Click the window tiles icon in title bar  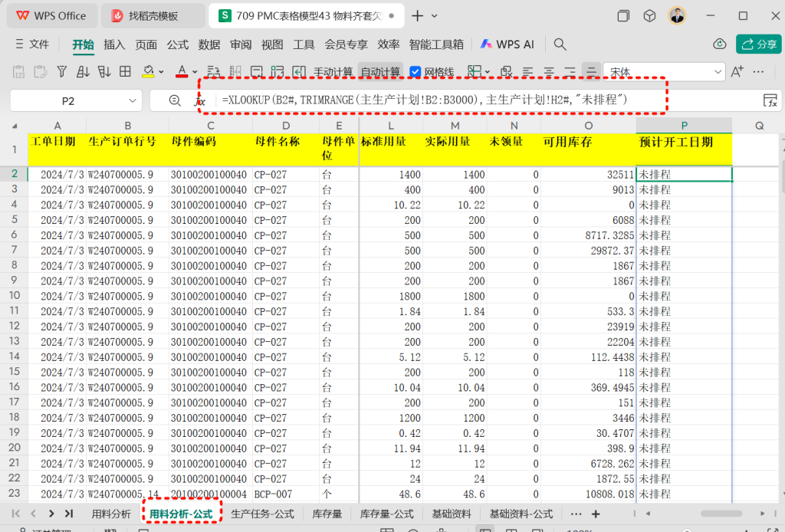(622, 16)
